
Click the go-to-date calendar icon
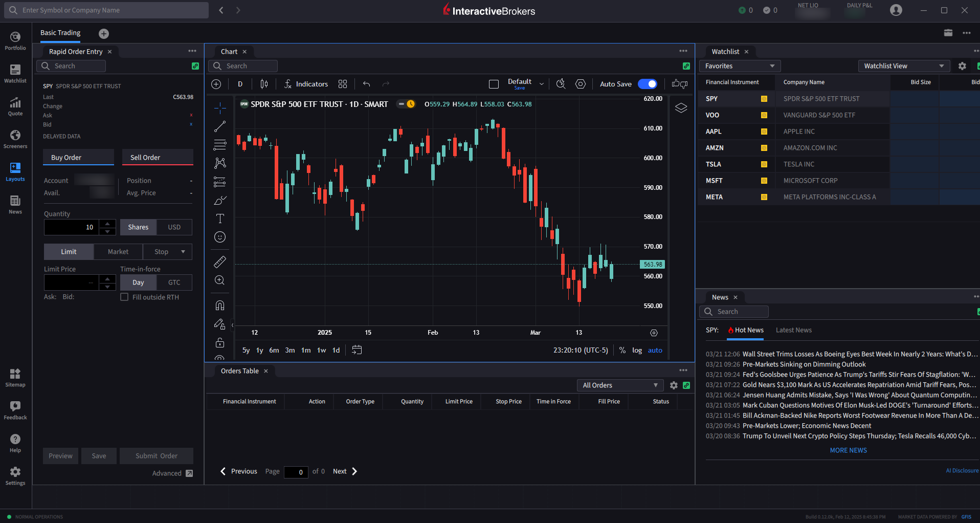pyautogui.click(x=357, y=350)
